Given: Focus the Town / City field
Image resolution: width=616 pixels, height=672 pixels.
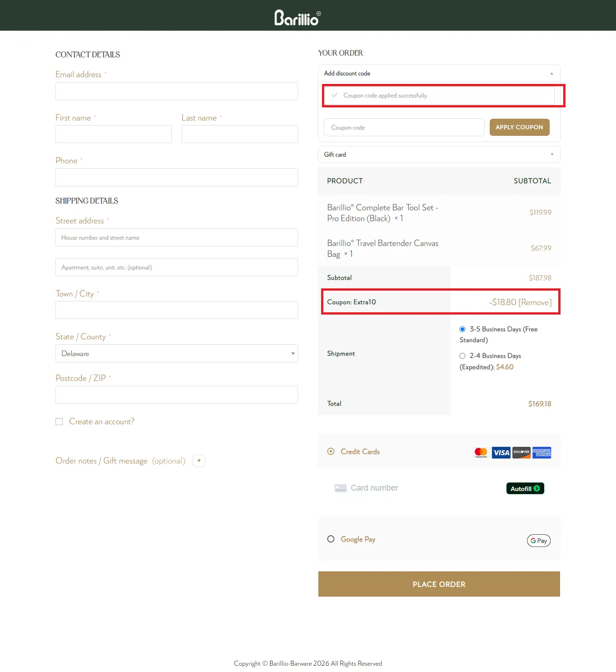Looking at the screenshot, I should coord(177,310).
